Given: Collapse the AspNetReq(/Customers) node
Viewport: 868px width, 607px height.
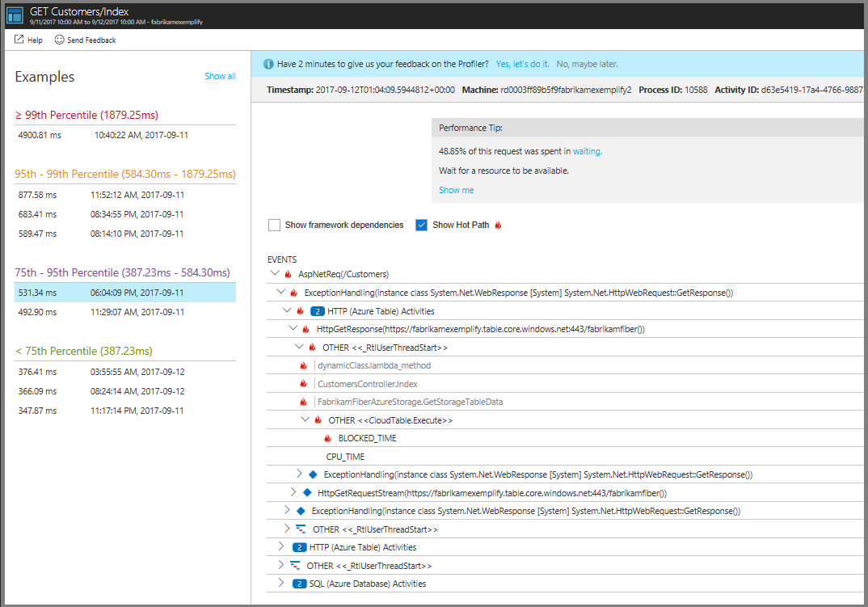Looking at the screenshot, I should click(x=275, y=273).
